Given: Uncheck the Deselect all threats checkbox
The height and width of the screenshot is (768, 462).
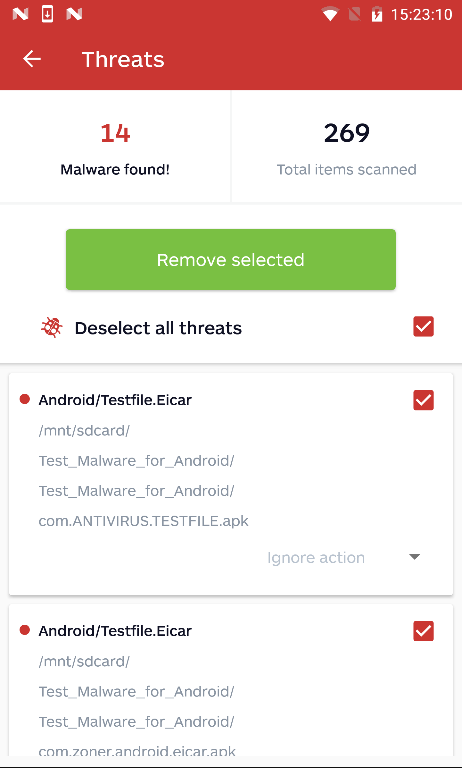Looking at the screenshot, I should coord(423,327).
